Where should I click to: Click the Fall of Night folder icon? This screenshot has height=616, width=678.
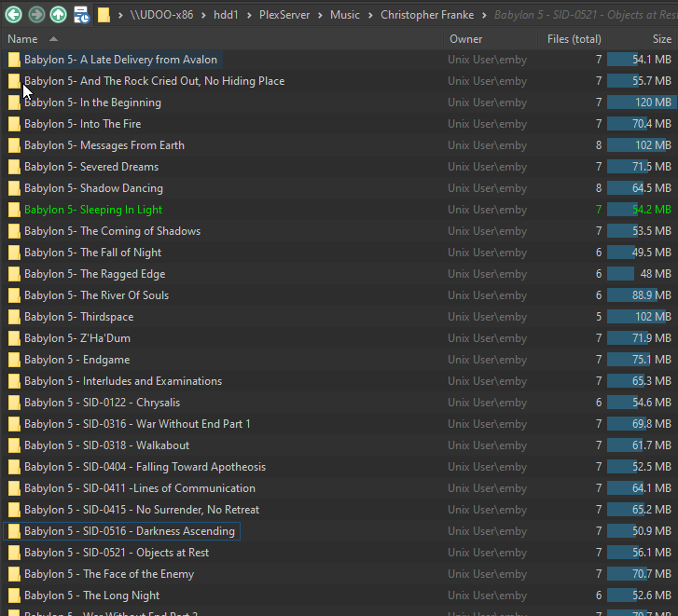[14, 253]
